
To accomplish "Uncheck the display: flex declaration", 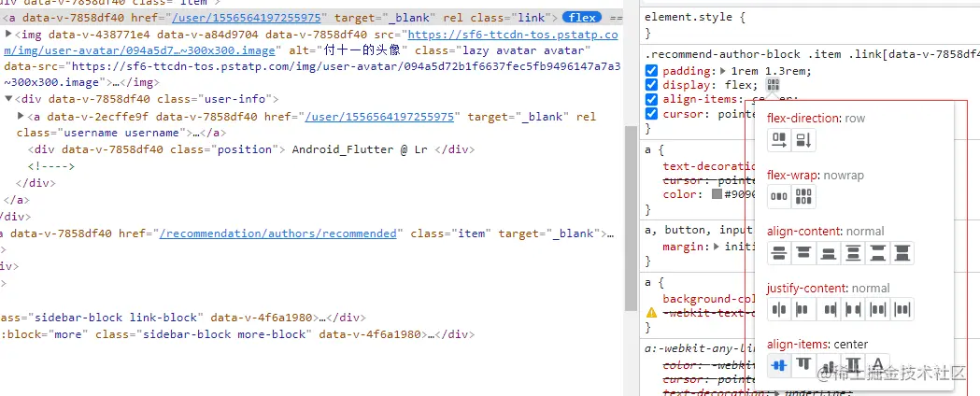I will (651, 85).
